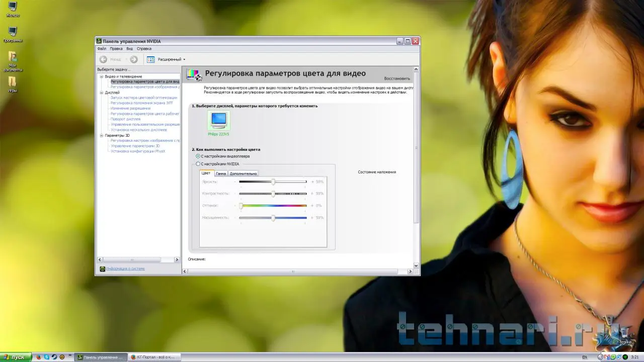Image resolution: width=644 pixels, height=362 pixels.
Task: Increase brightness with the plus button
Action: [312, 182]
